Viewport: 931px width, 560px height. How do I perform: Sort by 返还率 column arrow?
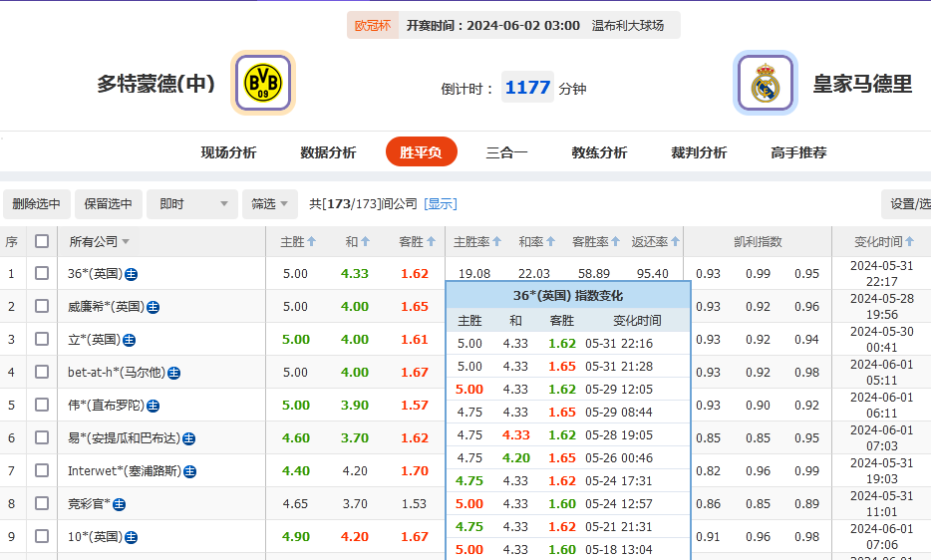click(x=676, y=242)
